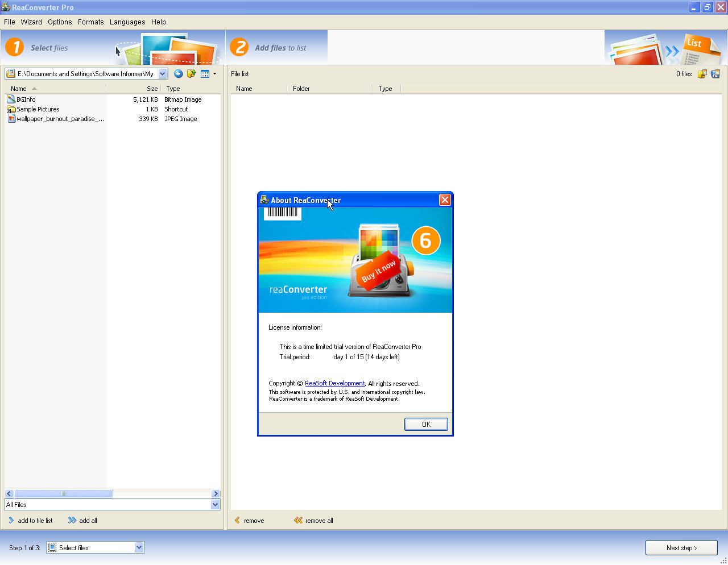Image resolution: width=728 pixels, height=565 pixels.
Task: Expand the folder path dropdown
Action: click(162, 73)
